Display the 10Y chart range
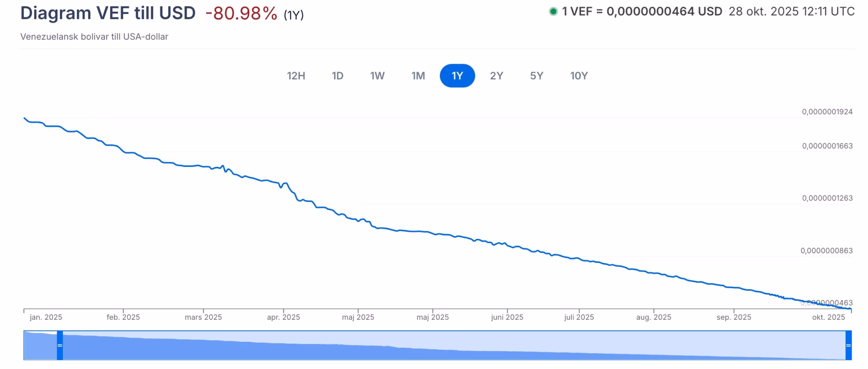 579,76
